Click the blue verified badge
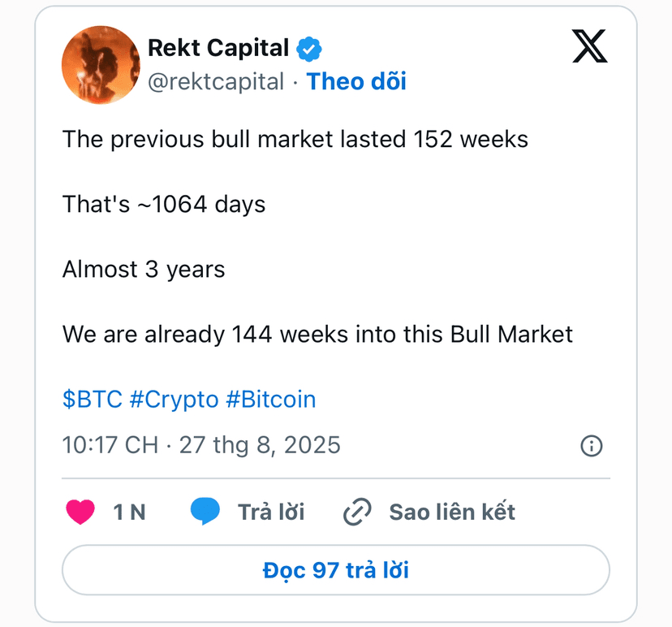 (x=309, y=49)
